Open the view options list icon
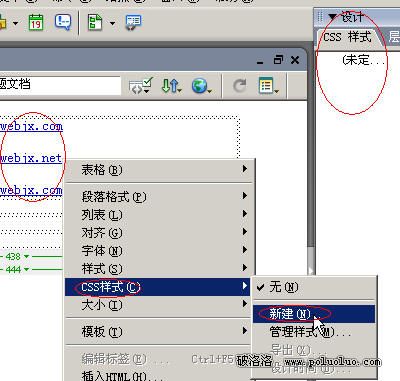This screenshot has height=381, width=400. 268,86
